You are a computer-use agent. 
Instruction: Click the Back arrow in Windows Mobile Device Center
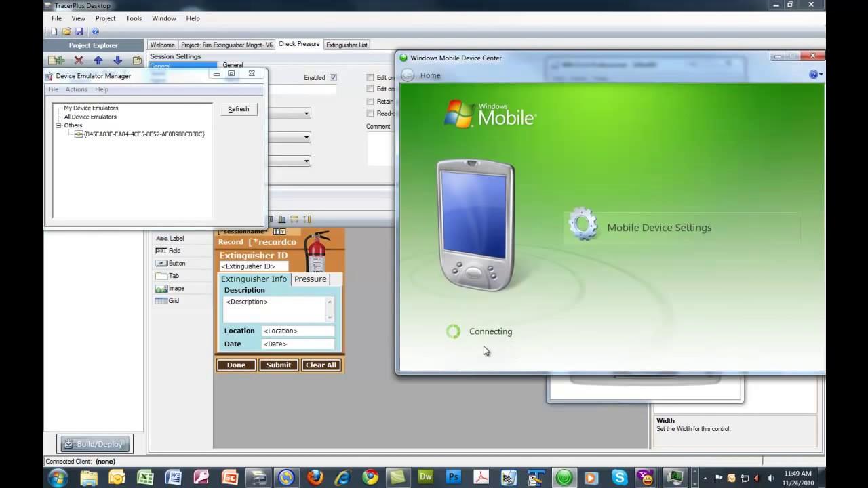(408, 75)
